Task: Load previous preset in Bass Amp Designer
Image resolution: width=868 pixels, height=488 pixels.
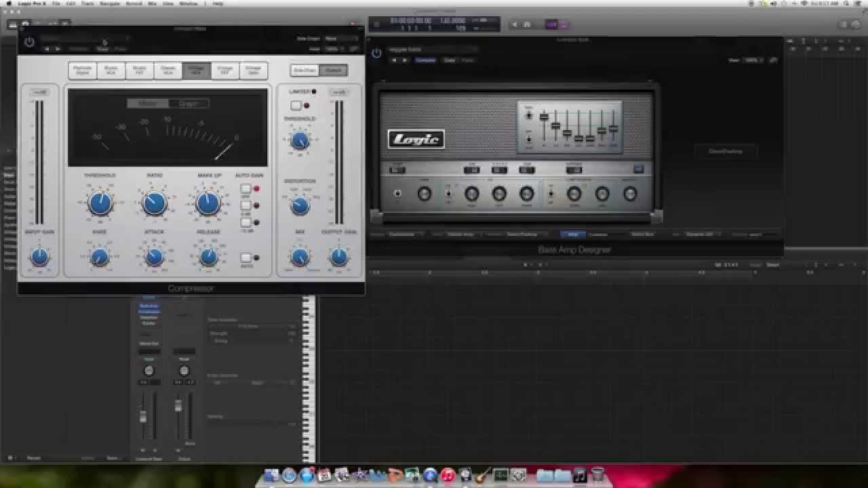Action: (x=395, y=60)
